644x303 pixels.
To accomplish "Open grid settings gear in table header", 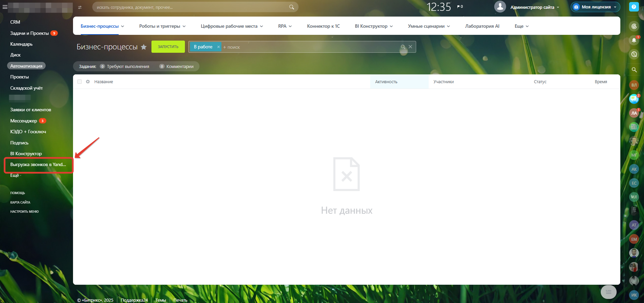I will click(88, 81).
